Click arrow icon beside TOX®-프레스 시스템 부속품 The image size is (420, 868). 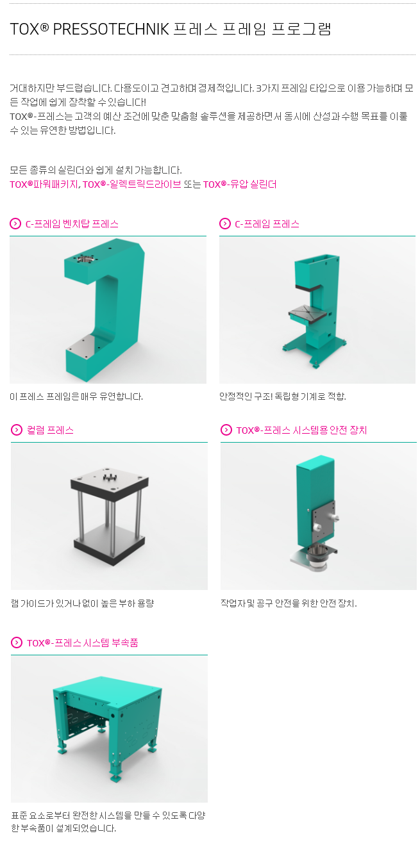click(x=17, y=643)
